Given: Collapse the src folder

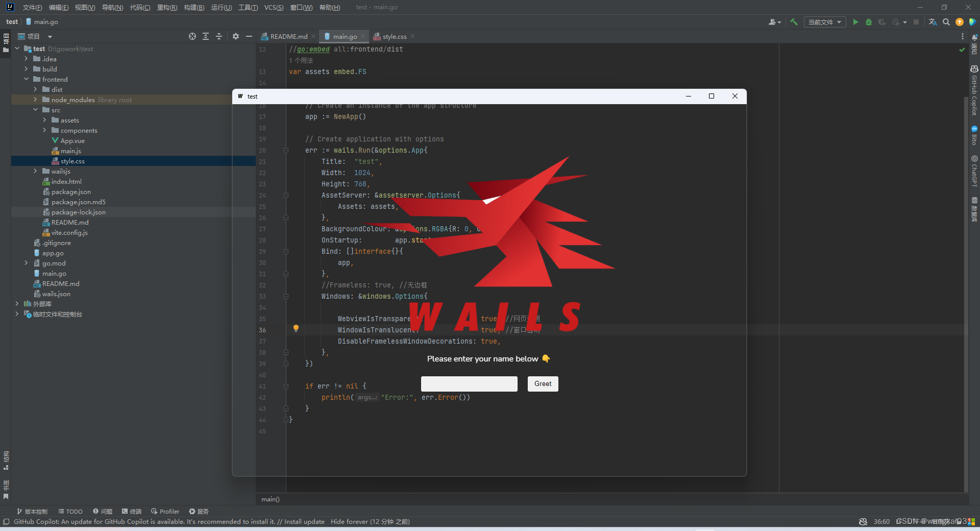Looking at the screenshot, I should click(35, 110).
